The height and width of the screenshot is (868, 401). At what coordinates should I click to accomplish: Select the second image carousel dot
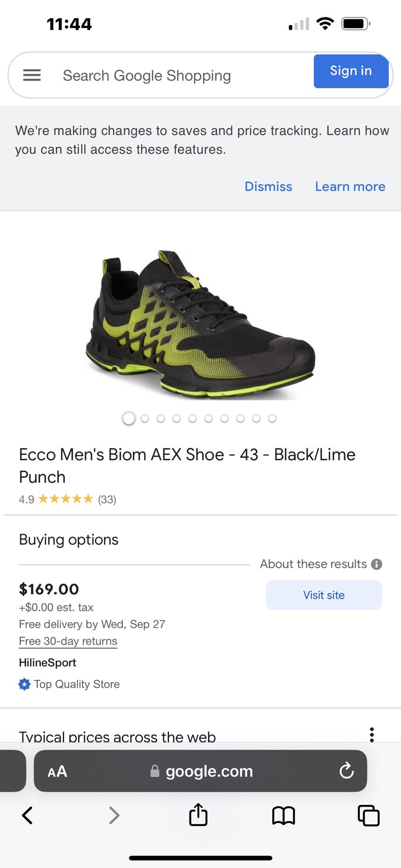tap(145, 419)
